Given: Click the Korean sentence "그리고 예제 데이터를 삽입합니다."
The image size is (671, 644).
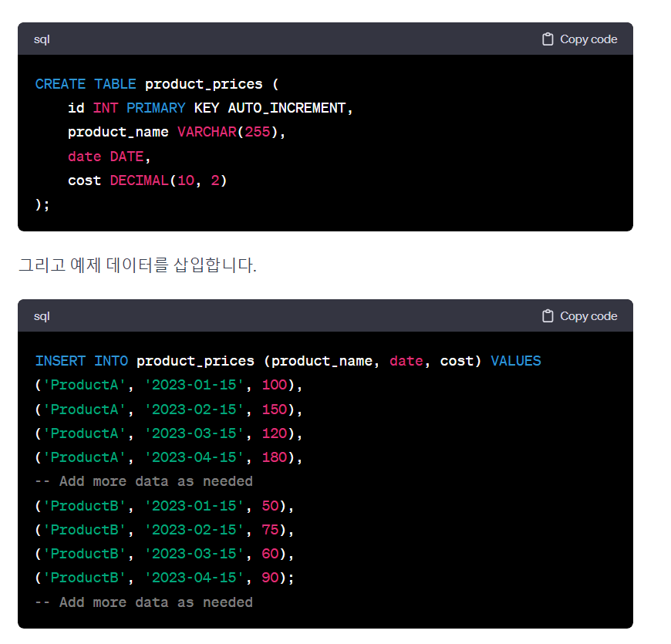Looking at the screenshot, I should (x=137, y=265).
